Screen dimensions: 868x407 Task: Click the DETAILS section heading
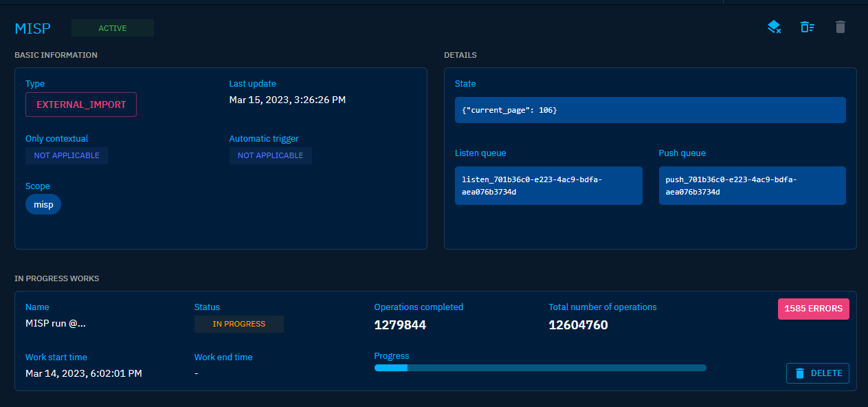click(460, 55)
